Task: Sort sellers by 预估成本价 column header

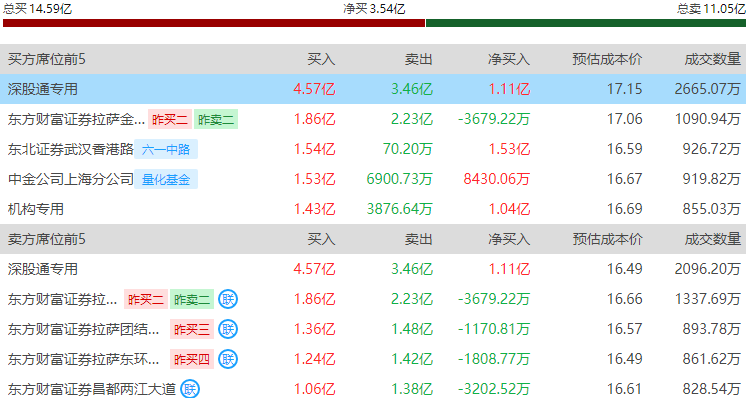Action: pos(607,239)
